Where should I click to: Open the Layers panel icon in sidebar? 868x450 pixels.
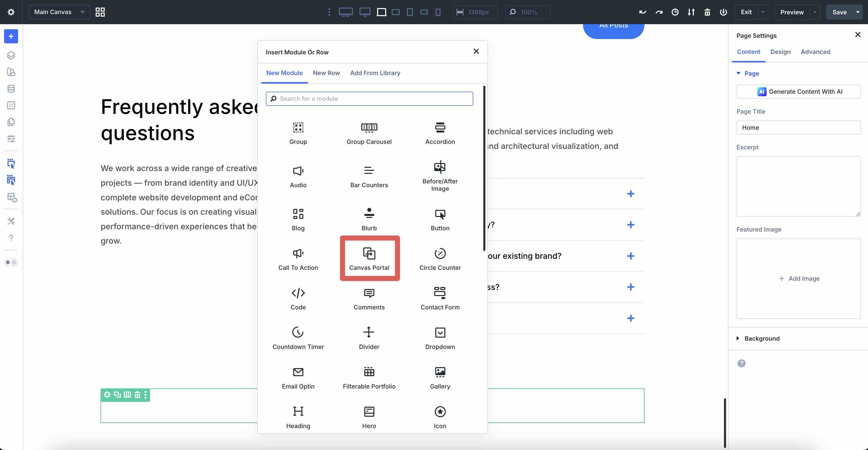pos(11,55)
